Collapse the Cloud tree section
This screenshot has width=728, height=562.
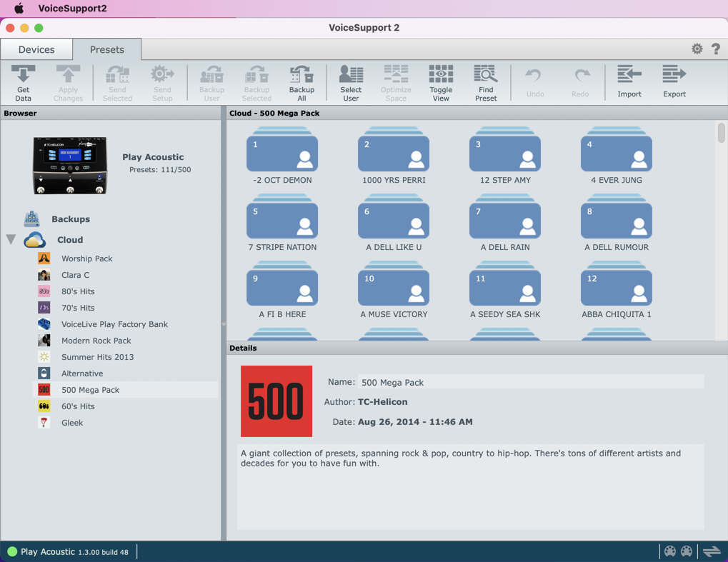click(11, 240)
